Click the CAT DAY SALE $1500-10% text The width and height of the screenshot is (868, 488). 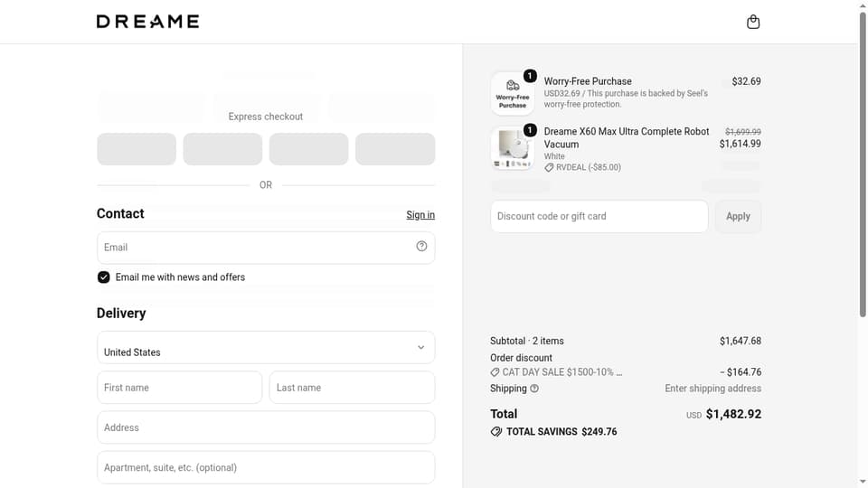point(561,372)
